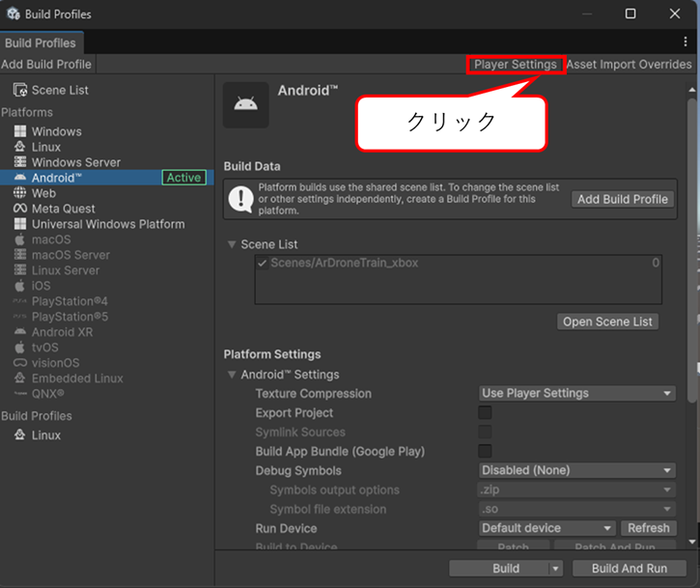The width and height of the screenshot is (700, 588).
Task: Select Universal Windows Platform icon
Action: tap(20, 224)
